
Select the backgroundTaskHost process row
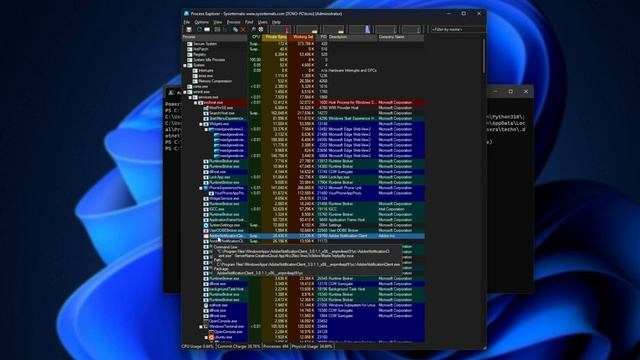(x=303, y=289)
